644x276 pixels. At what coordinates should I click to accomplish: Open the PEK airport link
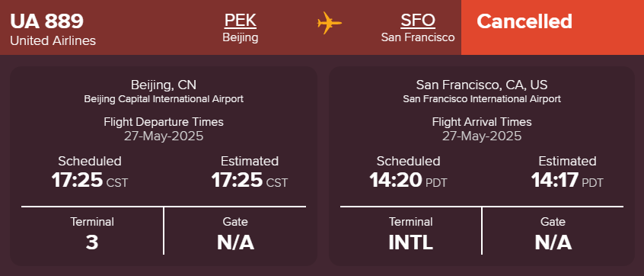point(241,21)
